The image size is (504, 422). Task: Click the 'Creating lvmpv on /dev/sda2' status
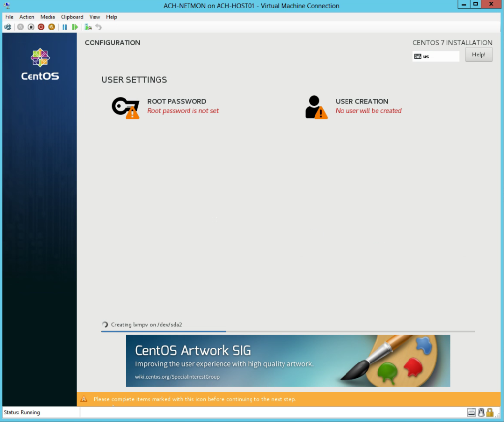pos(146,324)
